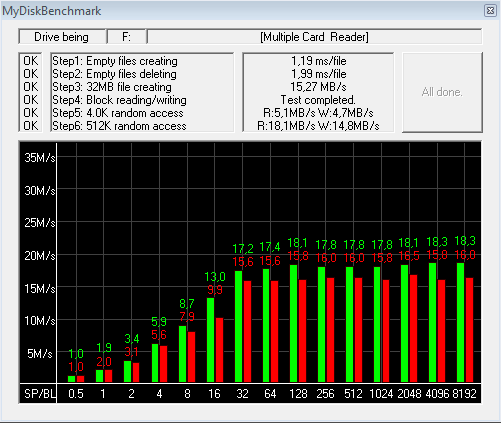Screen dimensions: 501x423
Task: Click the green '3,4' read value
Action: 132,339
